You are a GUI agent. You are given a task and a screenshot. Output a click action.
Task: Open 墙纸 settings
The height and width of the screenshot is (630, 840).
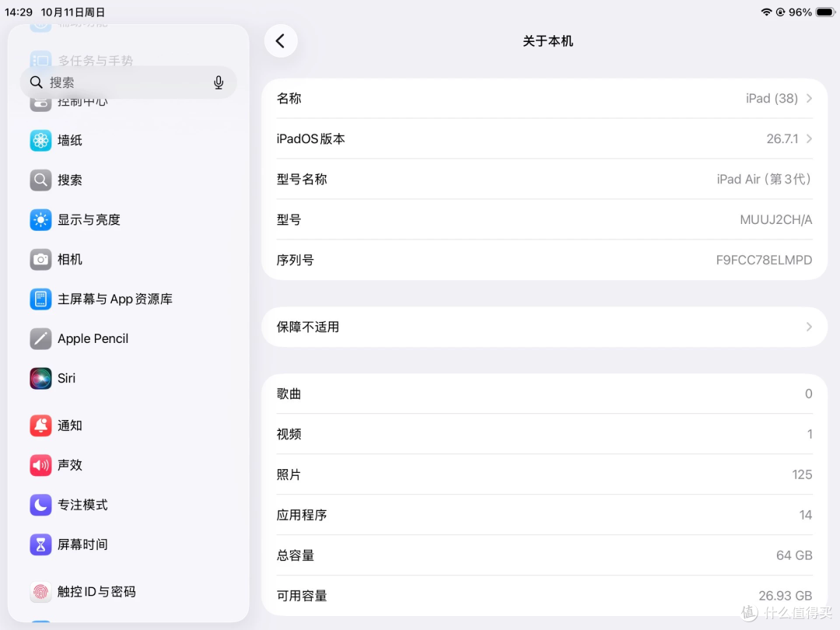point(128,140)
